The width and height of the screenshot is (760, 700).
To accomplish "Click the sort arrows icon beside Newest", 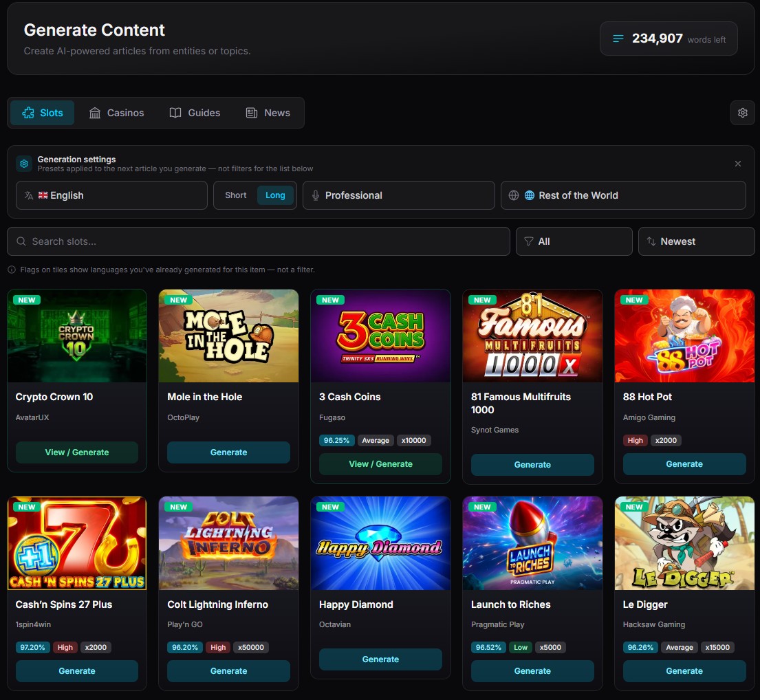I will (x=651, y=241).
